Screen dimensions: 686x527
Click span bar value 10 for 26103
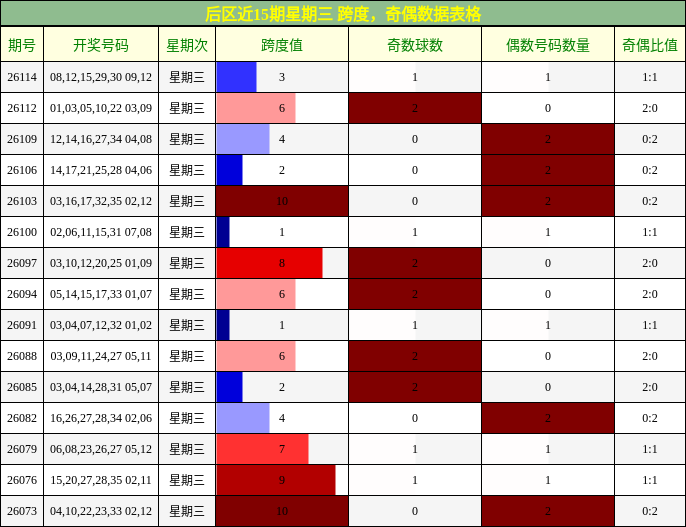point(282,201)
